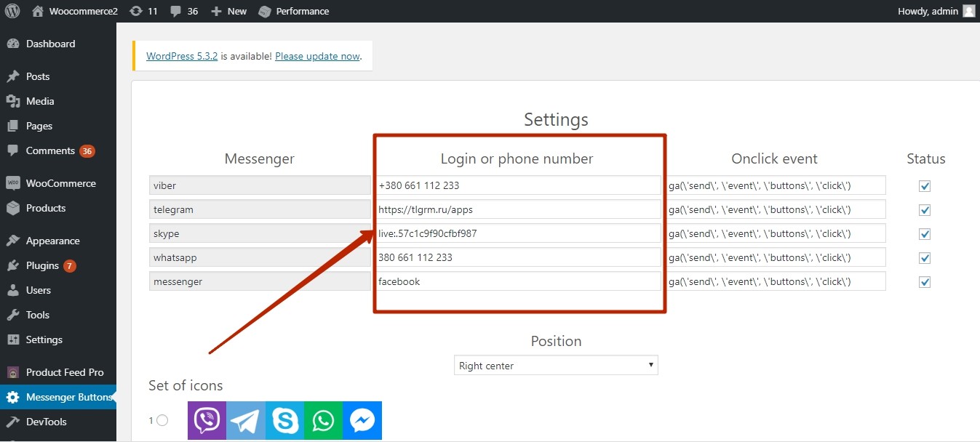Open the New content menu in admin bar
980x442 pixels.
[x=228, y=11]
